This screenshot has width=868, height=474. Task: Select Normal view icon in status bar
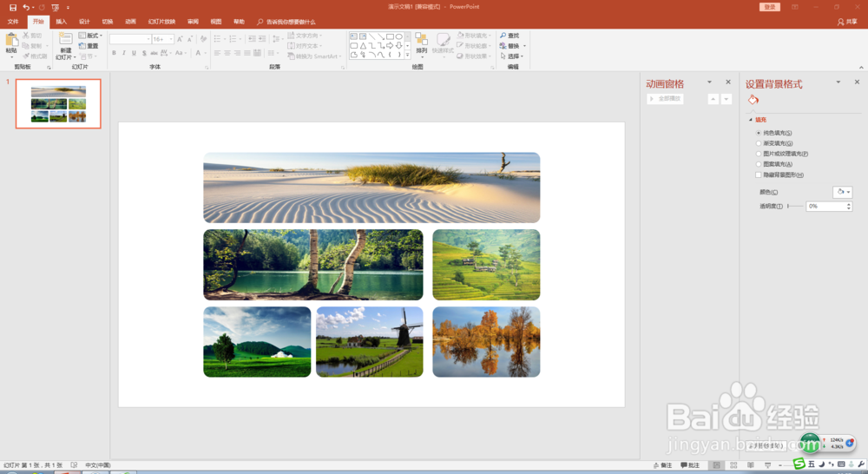[717, 465]
